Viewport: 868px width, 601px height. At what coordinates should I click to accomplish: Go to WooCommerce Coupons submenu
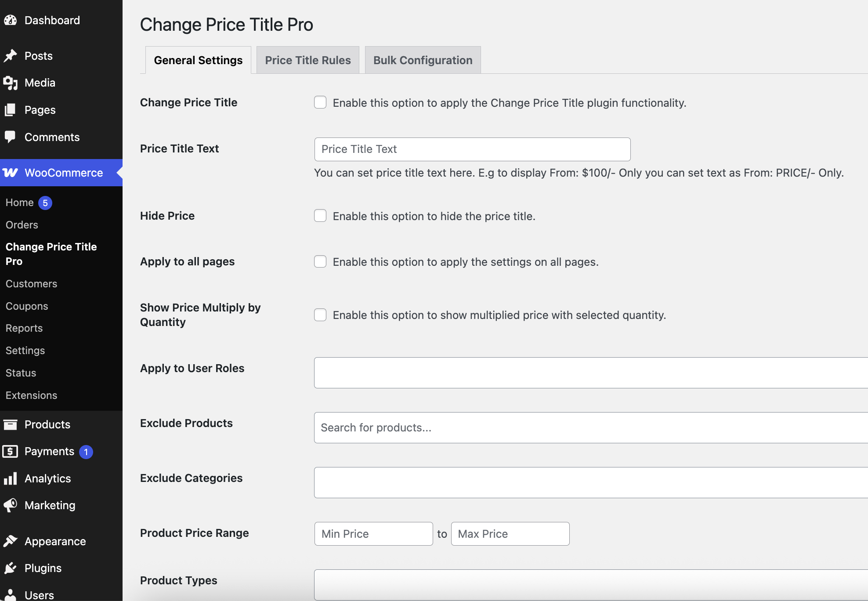click(27, 306)
